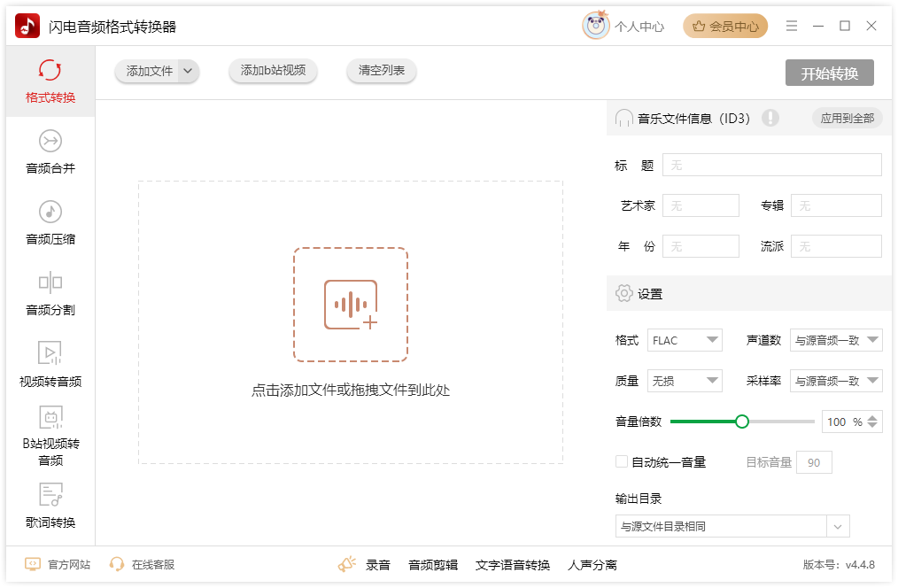
Task: Click the headphone icon beside 音乐文件信息
Action: (x=623, y=118)
